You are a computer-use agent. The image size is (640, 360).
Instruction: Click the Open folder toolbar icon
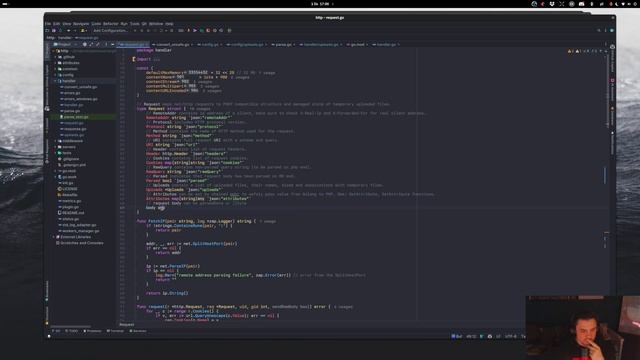point(47,31)
